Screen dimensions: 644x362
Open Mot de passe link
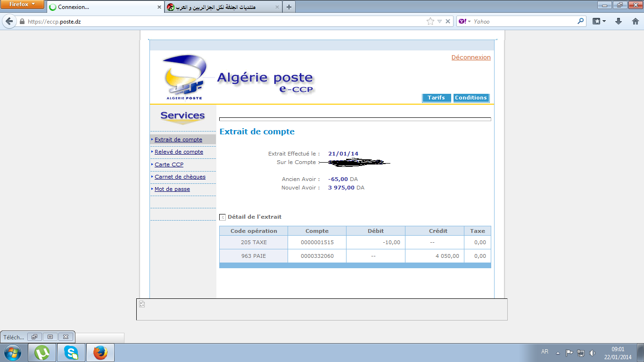pos(172,189)
